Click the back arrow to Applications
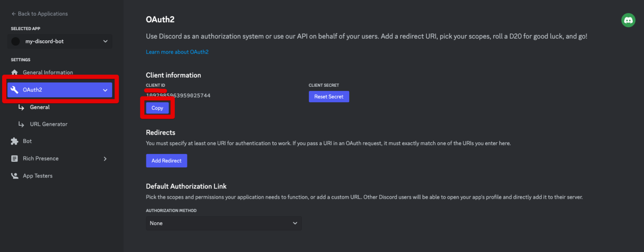Screen dimensions: 644x252 click(13, 13)
